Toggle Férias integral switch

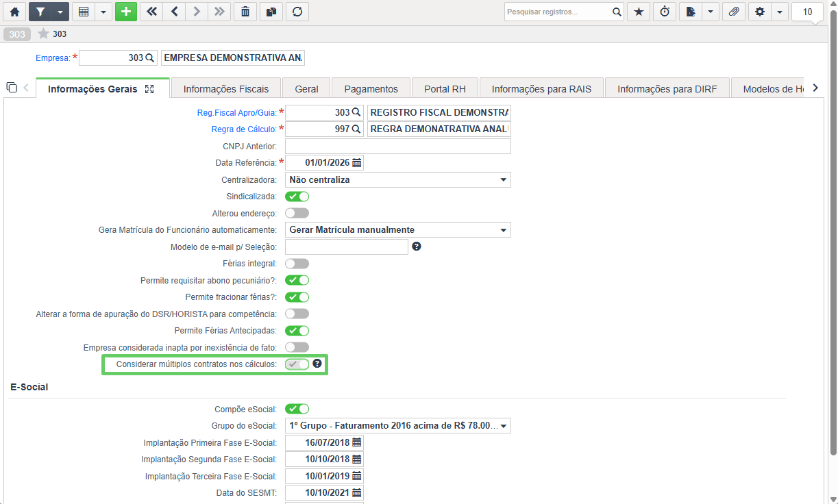coord(297,264)
